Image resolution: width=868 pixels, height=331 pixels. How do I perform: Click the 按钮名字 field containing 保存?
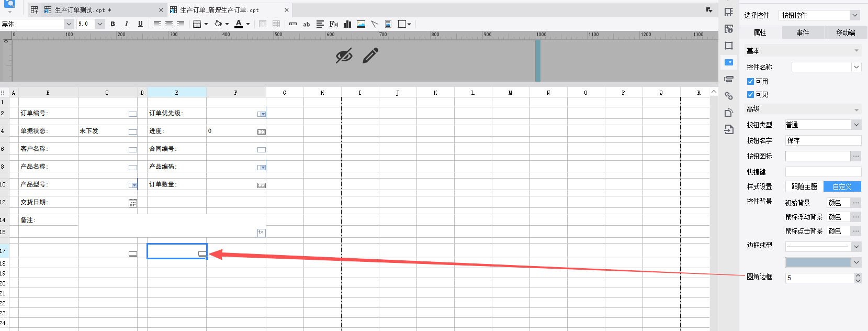tap(823, 140)
